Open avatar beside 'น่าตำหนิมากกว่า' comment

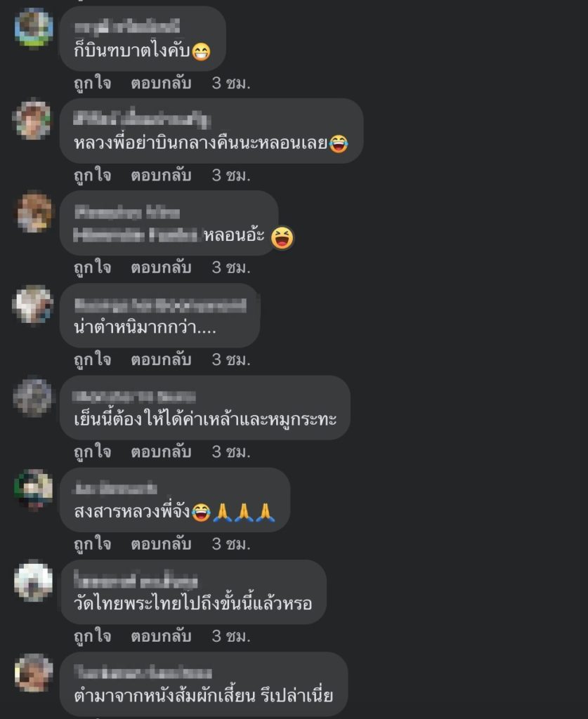(34, 304)
